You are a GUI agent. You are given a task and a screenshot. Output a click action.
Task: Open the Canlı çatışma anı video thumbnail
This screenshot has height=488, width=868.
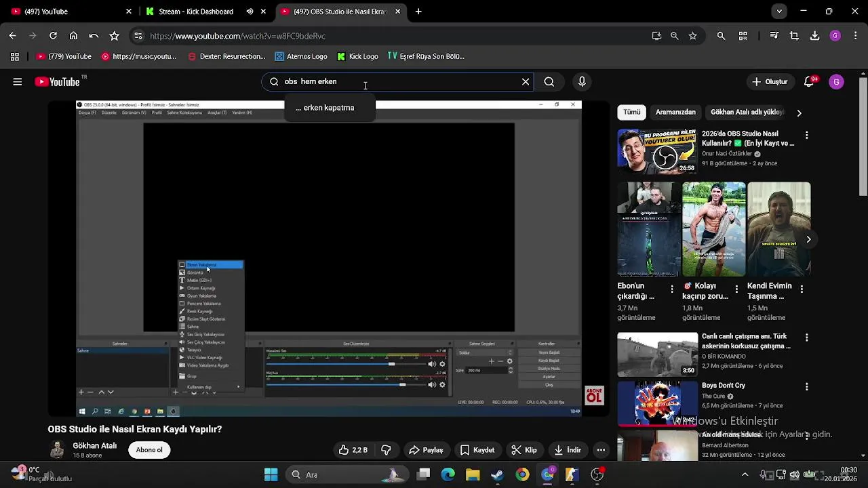[x=657, y=354]
